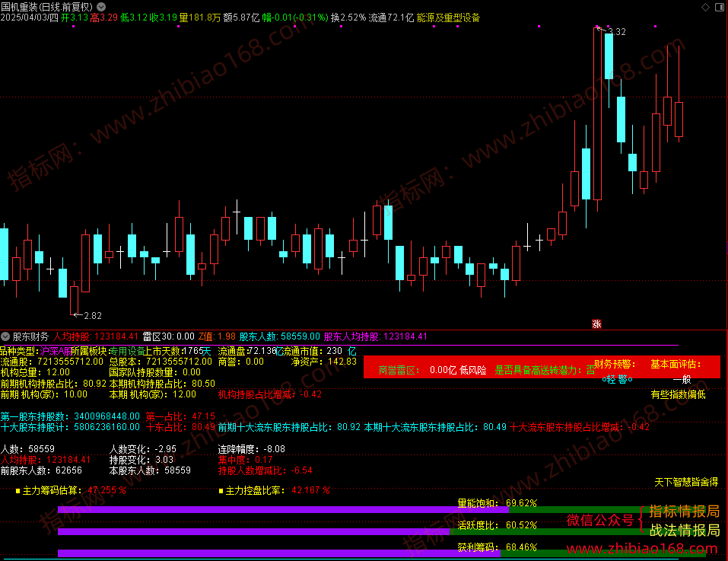Click the red 商誉雷区 warning banner
This screenshot has height=561, width=728.
[x=542, y=367]
